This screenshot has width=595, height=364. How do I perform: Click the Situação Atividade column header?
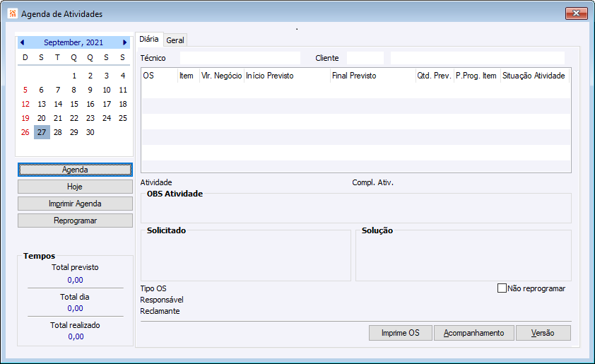[x=535, y=76]
